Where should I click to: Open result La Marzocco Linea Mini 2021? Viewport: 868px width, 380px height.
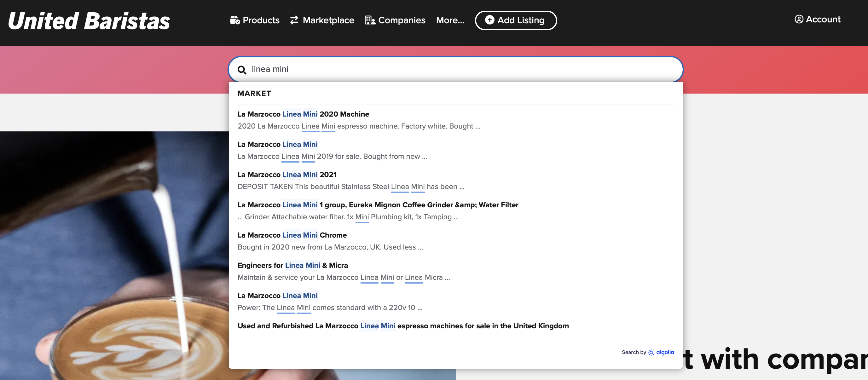click(287, 175)
